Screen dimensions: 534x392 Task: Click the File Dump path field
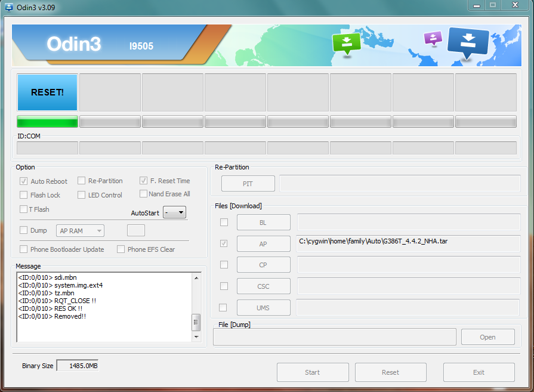pyautogui.click(x=335, y=337)
